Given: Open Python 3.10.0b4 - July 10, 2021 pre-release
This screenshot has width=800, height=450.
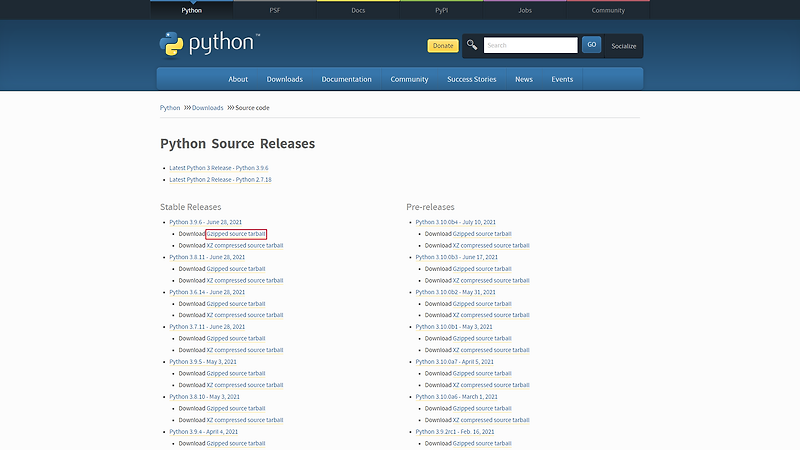Looking at the screenshot, I should 456,222.
